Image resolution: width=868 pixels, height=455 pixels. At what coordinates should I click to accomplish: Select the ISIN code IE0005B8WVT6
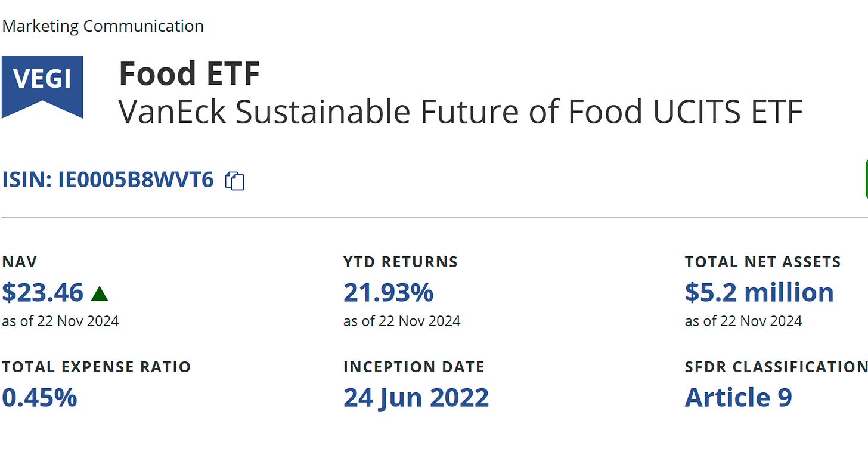(136, 179)
